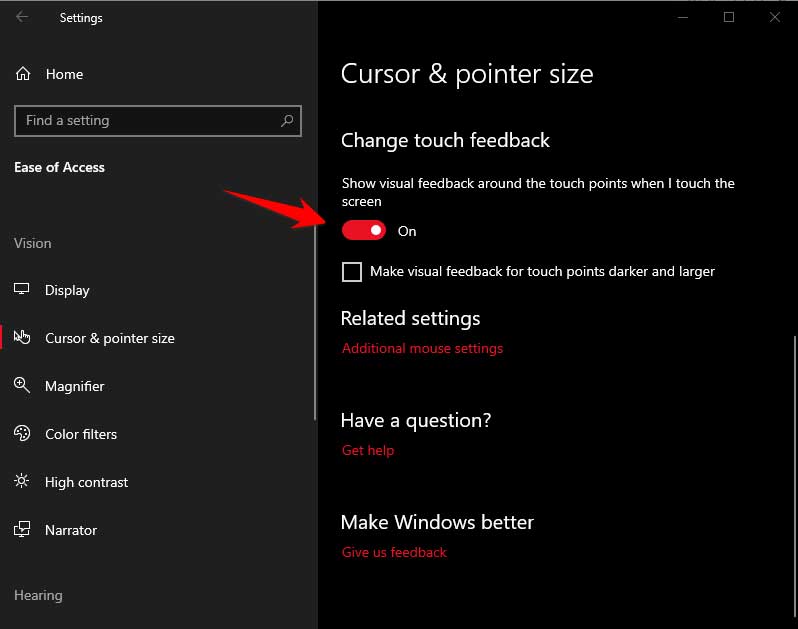Click the back arrow icon in Settings
This screenshot has height=629, width=798.
22,17
